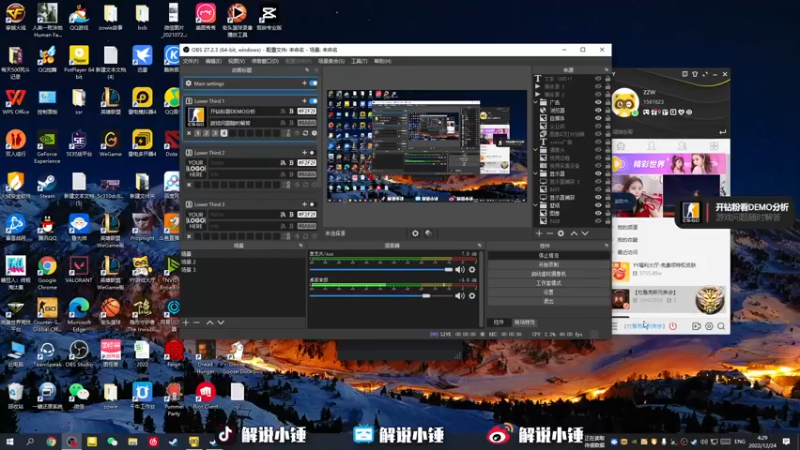800x450 pixels.
Task: Expand Lower Third 1 plus button
Action: click(305, 101)
